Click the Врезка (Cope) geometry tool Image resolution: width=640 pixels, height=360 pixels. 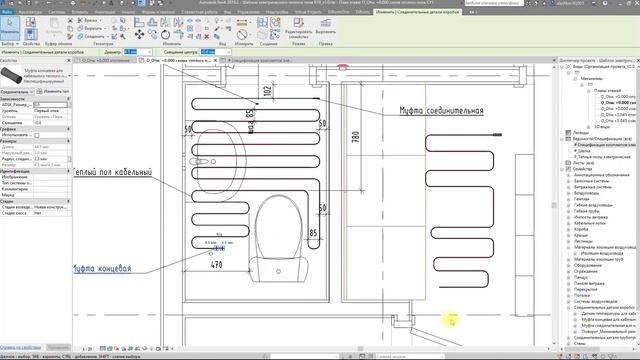(x=89, y=20)
